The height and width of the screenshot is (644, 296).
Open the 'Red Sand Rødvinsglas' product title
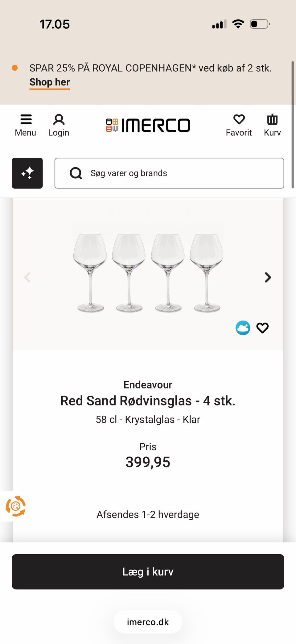148,401
